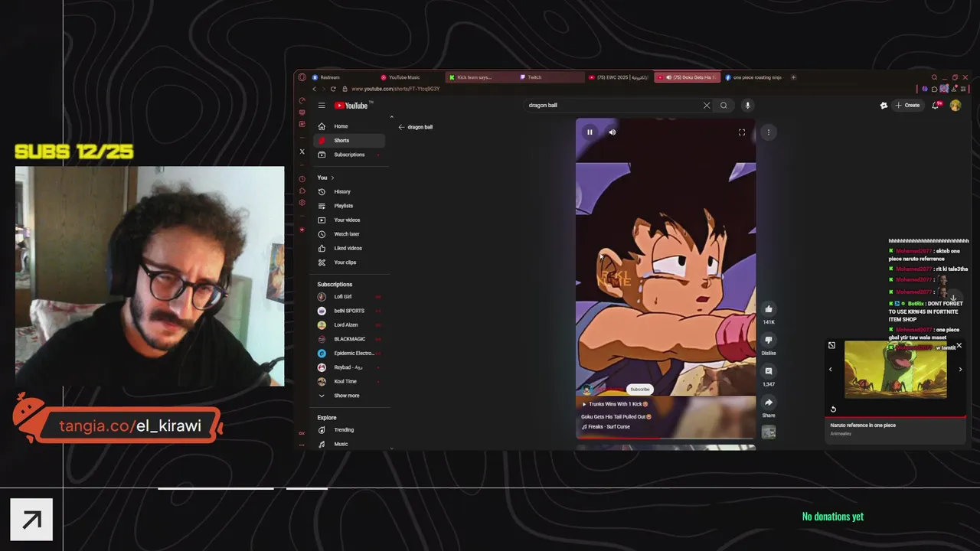Open the Watch later list

[x=349, y=234]
